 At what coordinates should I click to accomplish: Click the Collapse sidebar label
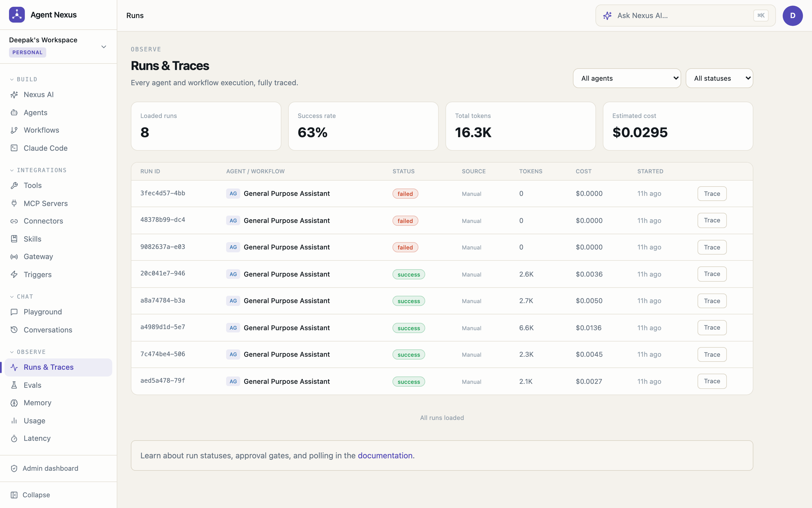click(36, 495)
